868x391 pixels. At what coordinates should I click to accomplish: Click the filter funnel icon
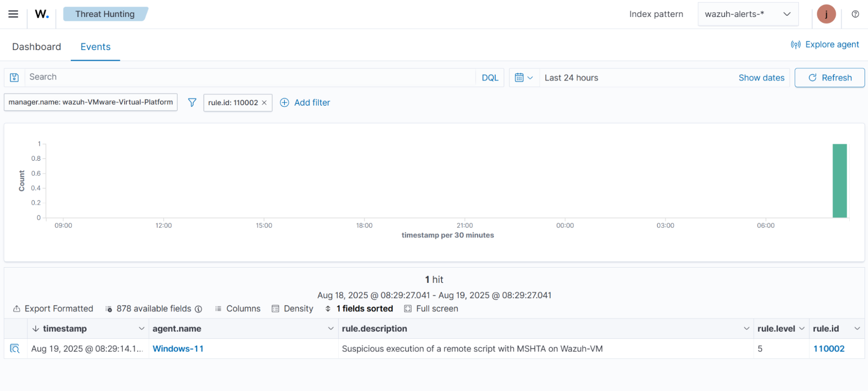coord(192,103)
